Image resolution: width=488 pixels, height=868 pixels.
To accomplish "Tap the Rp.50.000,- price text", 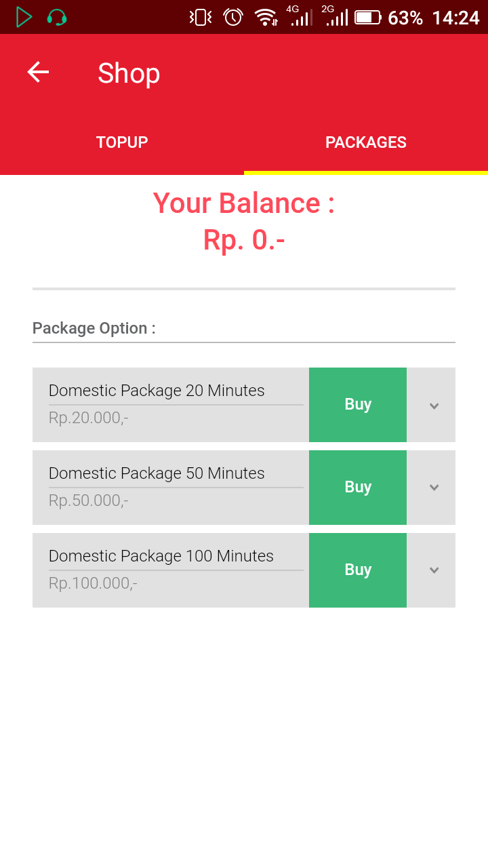I will (x=89, y=500).
